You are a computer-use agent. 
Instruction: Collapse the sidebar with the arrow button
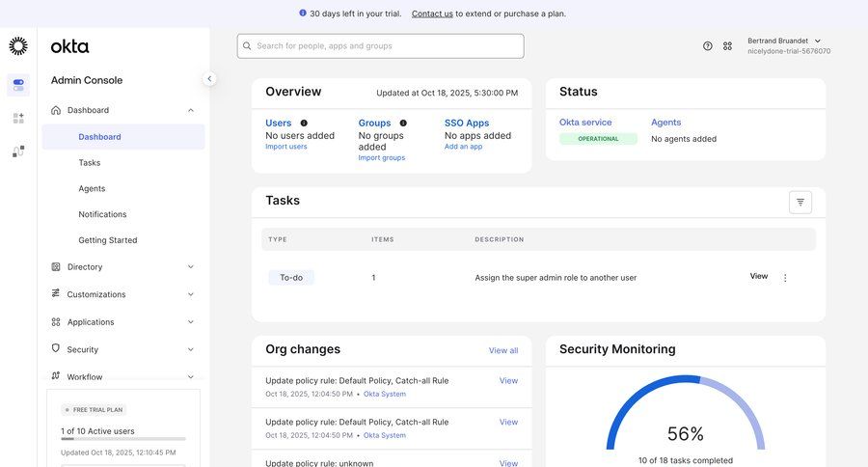click(x=209, y=79)
